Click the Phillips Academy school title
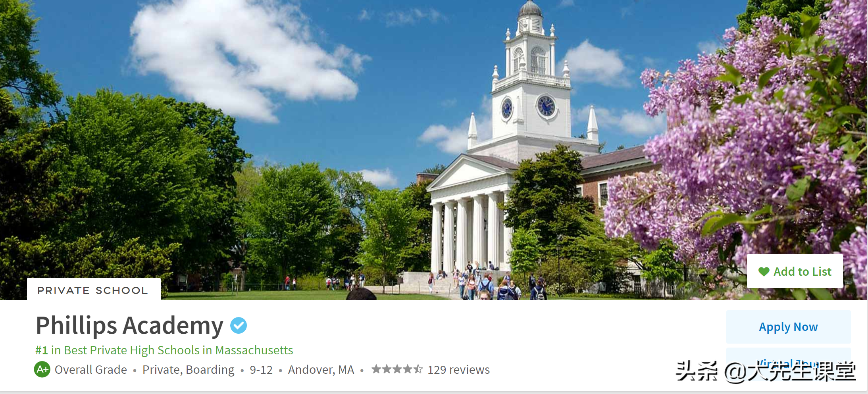This screenshot has width=868, height=394. (129, 326)
